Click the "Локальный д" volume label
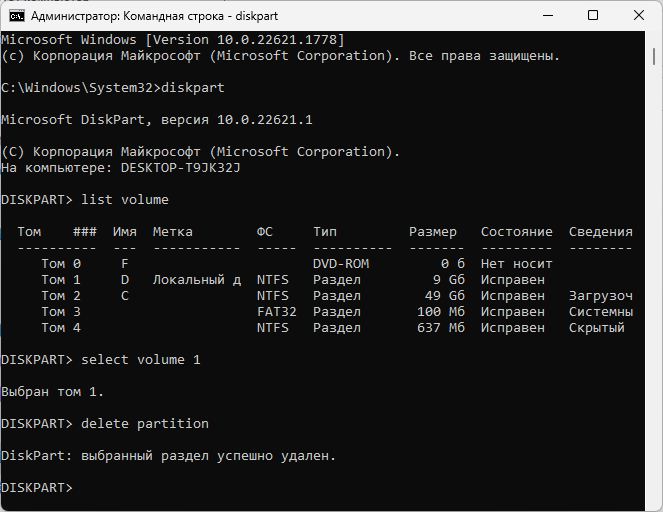The width and height of the screenshot is (663, 512). point(196,280)
